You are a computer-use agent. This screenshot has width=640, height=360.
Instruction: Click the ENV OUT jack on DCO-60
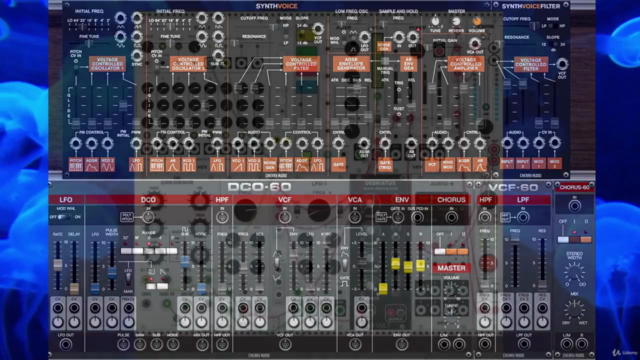(402, 345)
